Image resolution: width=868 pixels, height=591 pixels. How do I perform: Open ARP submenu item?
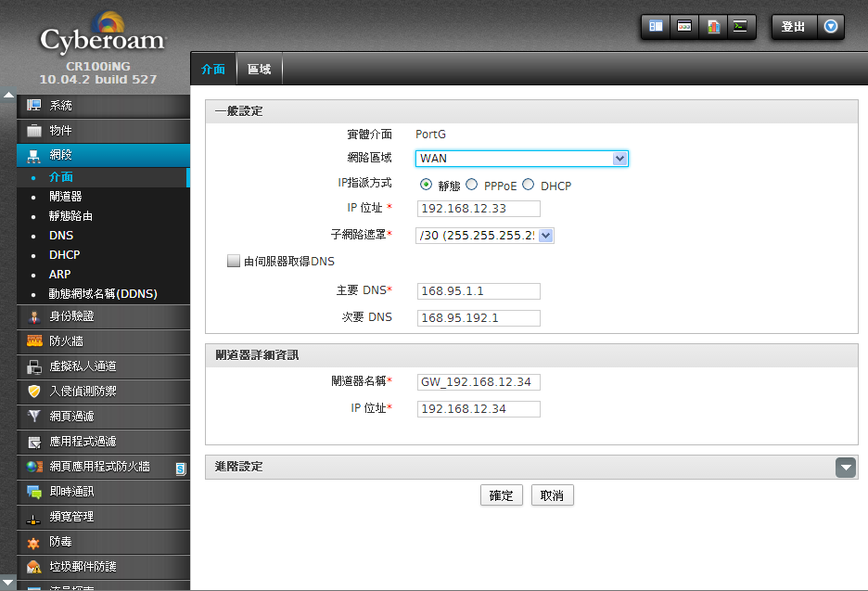pyautogui.click(x=59, y=275)
